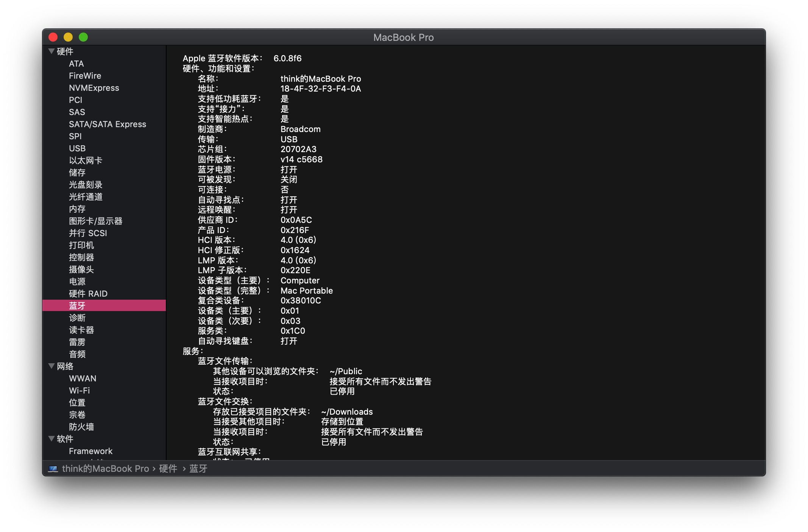This screenshot has width=808, height=532.
Task: Click the Bluetooth address value 18-4F-32-F3-F4-0A
Action: point(320,89)
